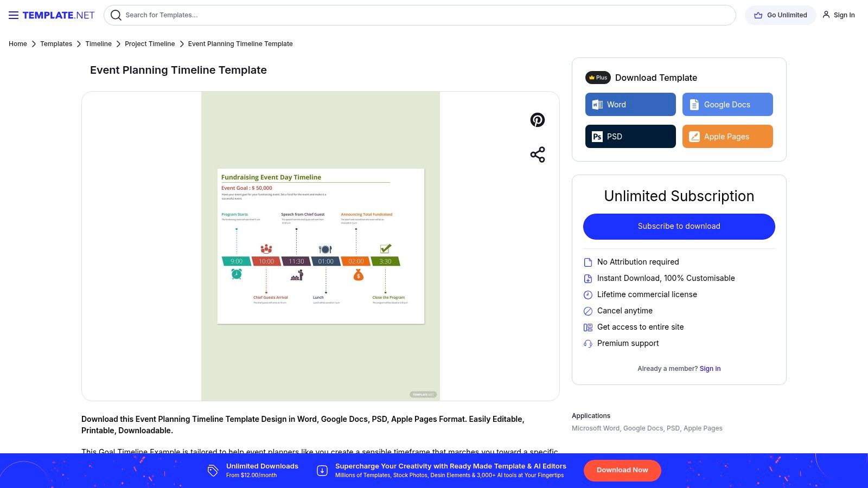Download template in Google Docs format
The image size is (868, 488).
pyautogui.click(x=727, y=104)
